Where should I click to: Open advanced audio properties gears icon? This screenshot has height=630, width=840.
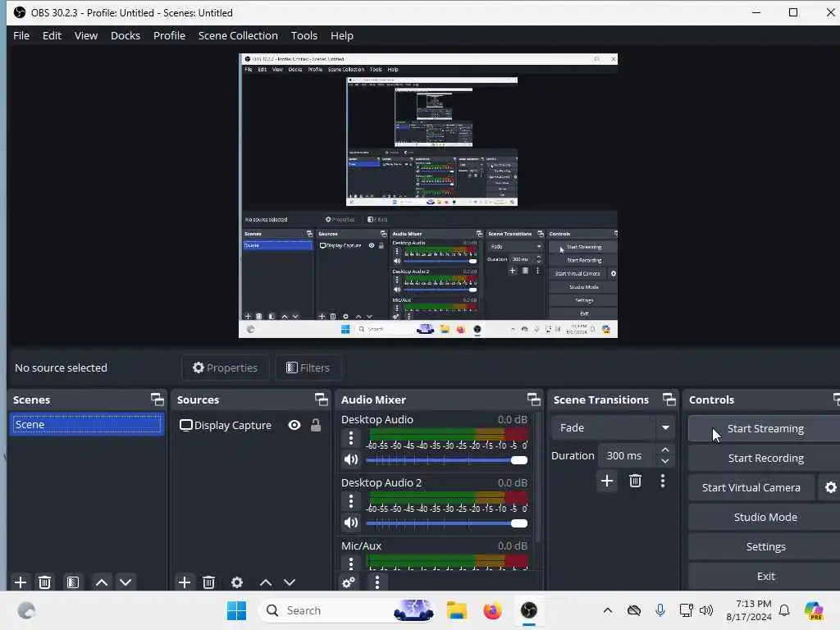coord(349,582)
